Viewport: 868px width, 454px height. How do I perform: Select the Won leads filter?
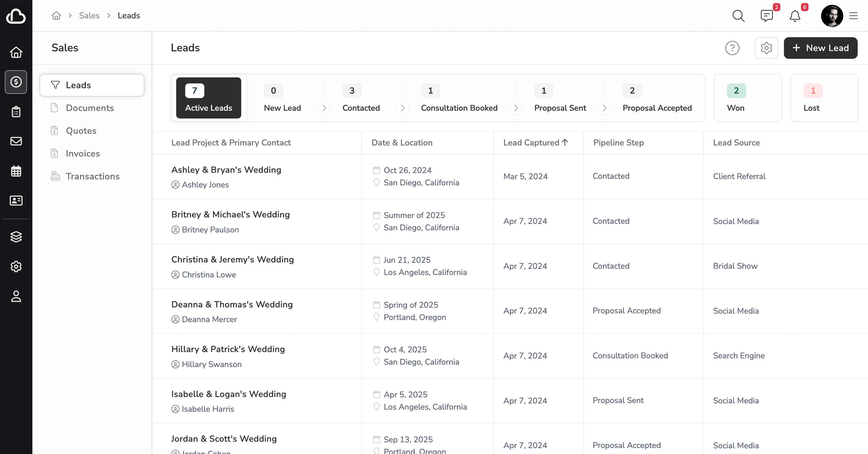pyautogui.click(x=747, y=98)
